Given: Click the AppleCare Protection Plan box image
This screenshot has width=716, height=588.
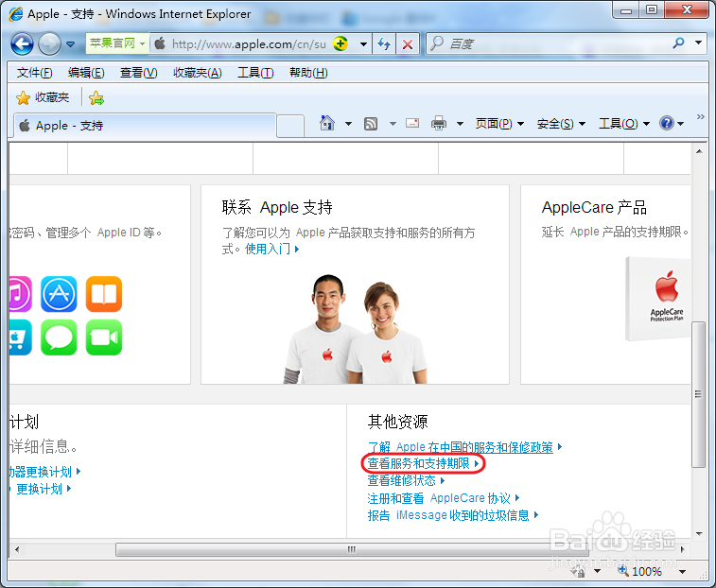Looking at the screenshot, I should click(658, 299).
